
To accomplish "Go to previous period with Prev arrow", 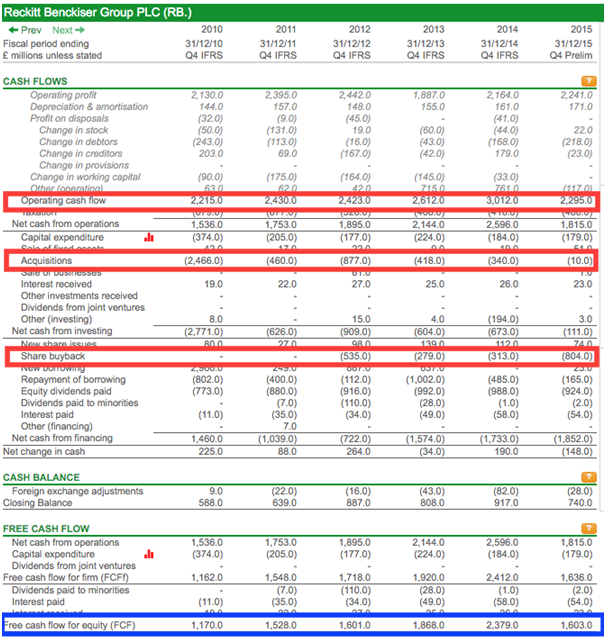I will (x=25, y=30).
